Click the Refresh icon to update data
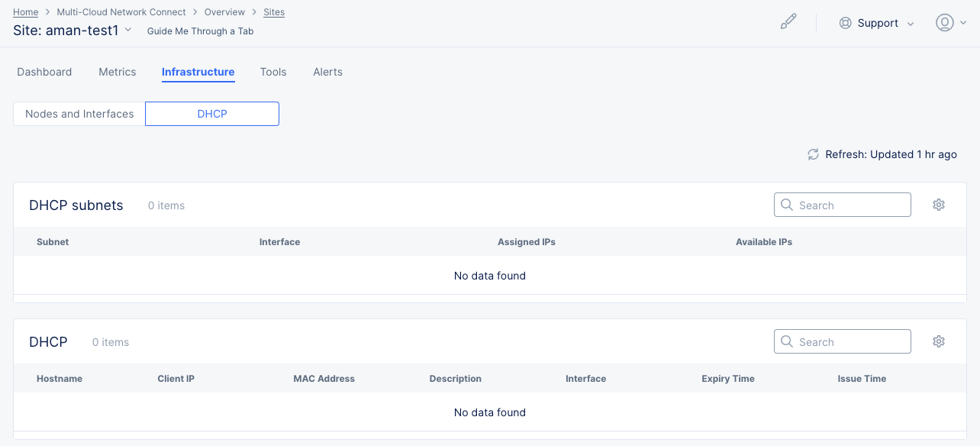Image resolution: width=980 pixels, height=446 pixels. coord(812,154)
